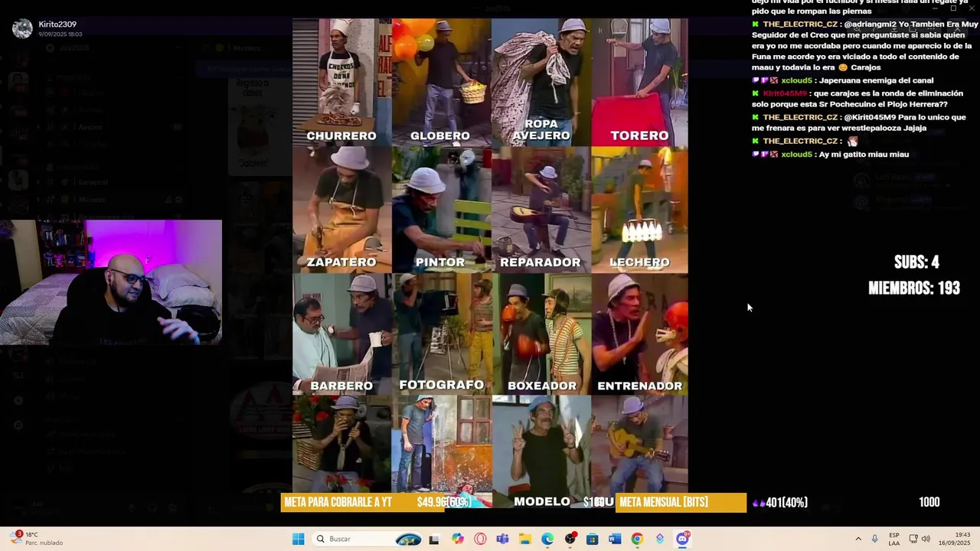Open network settings from the system tray
The height and width of the screenshot is (551, 980).
point(913,539)
